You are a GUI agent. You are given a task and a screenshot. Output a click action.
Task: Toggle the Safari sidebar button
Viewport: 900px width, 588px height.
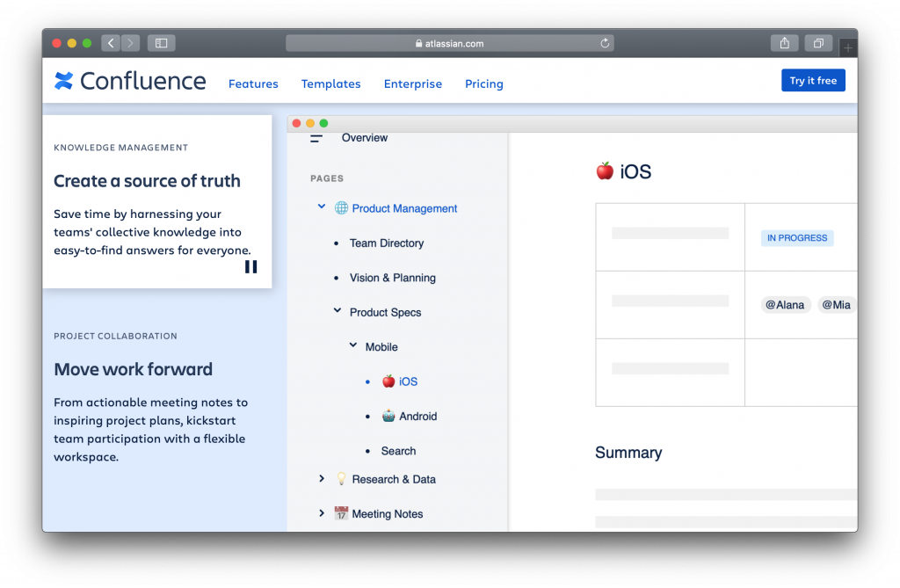click(162, 43)
